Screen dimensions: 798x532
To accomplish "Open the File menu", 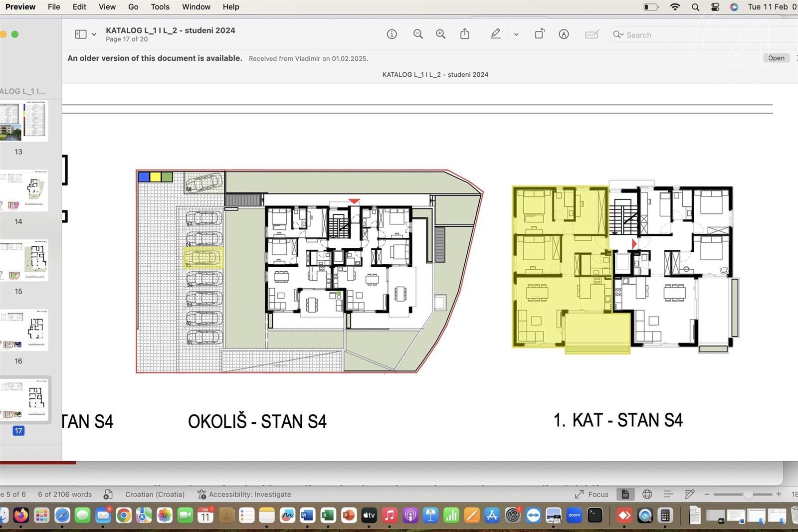I will (x=54, y=7).
